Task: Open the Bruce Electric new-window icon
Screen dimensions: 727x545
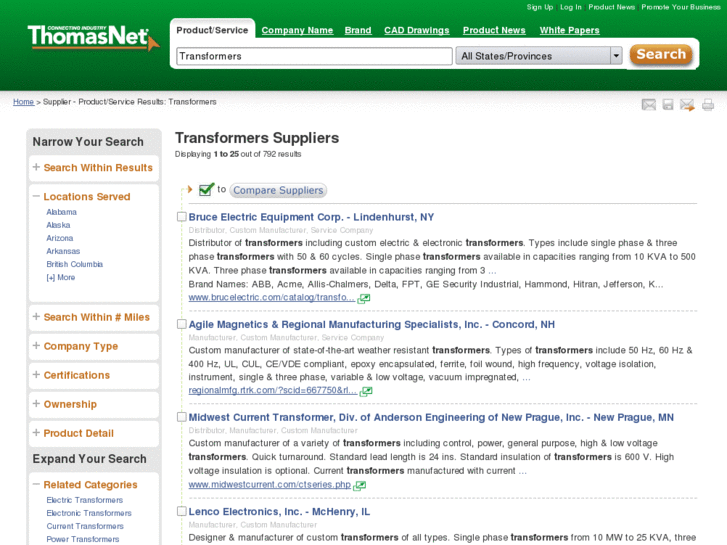Action: tap(364, 298)
